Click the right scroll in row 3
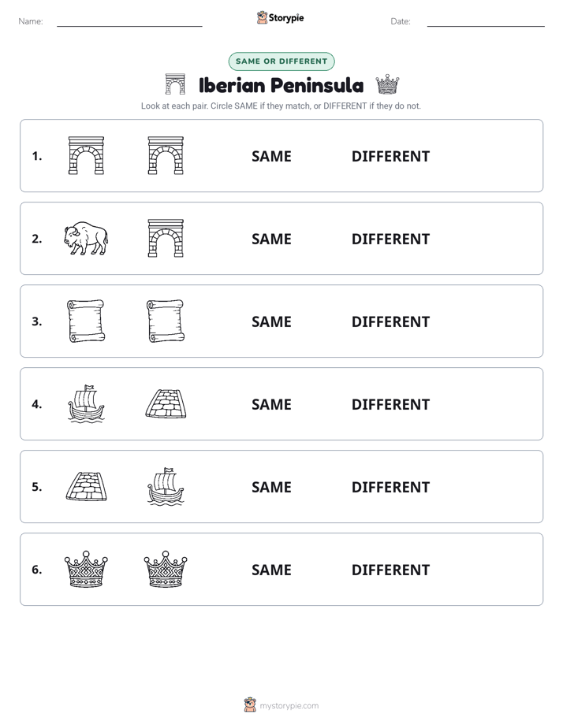The image size is (563, 728). pyautogui.click(x=166, y=321)
